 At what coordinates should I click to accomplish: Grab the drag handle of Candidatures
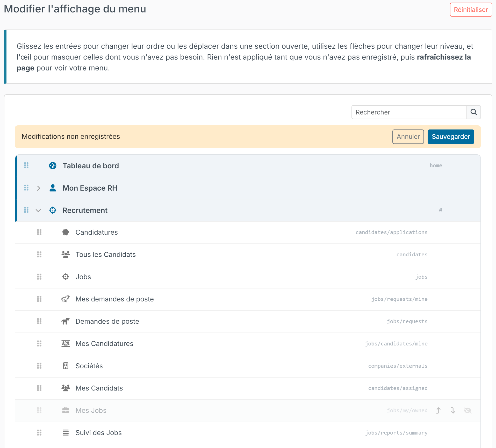click(x=39, y=232)
